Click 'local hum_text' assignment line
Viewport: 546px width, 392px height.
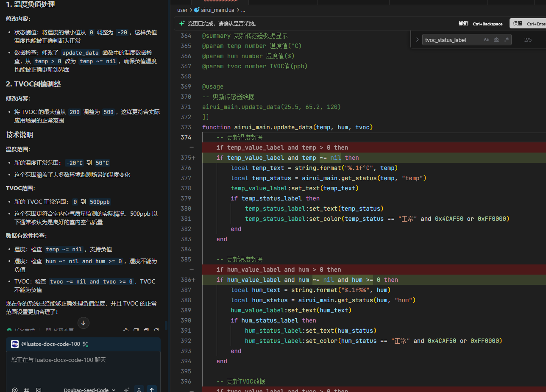pos(311,290)
